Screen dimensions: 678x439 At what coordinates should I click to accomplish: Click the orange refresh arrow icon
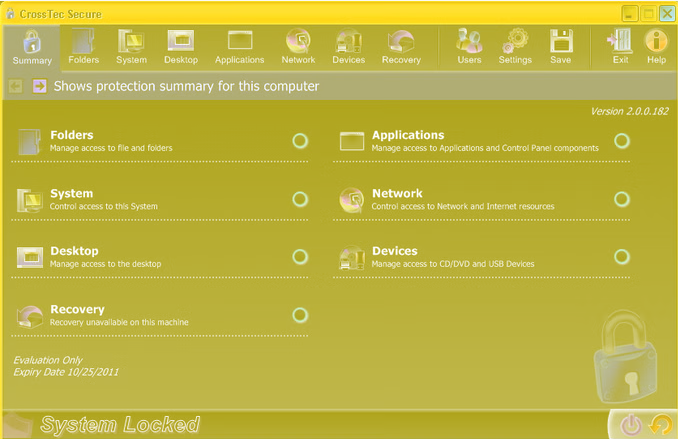pos(661,424)
